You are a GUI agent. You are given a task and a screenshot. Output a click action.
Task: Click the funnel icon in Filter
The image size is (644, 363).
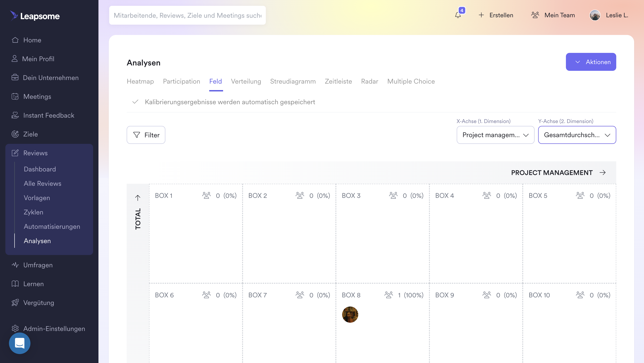136,135
